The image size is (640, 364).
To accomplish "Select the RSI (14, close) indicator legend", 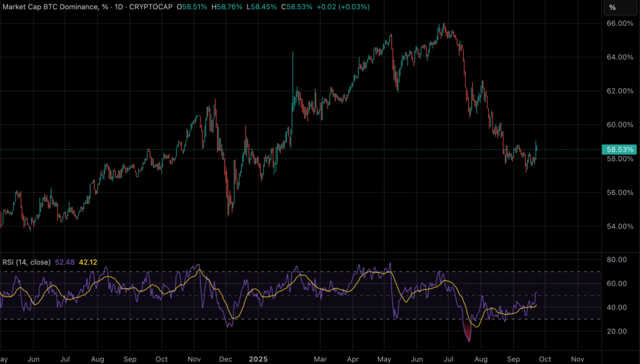I will (28, 262).
